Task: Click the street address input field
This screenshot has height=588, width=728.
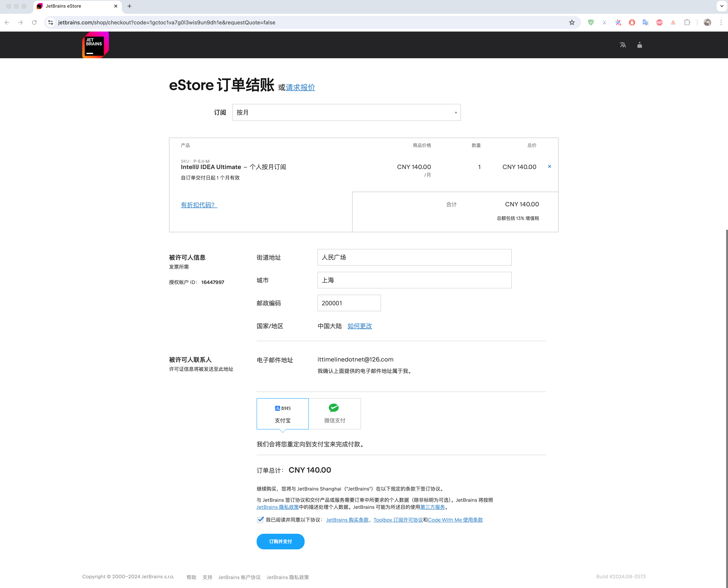Action: (414, 257)
